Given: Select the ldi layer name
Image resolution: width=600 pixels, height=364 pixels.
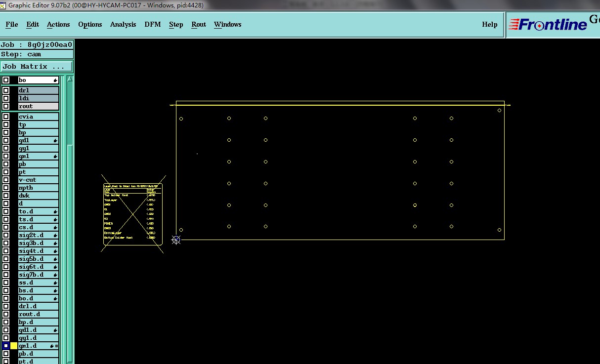Looking at the screenshot, I should pyautogui.click(x=39, y=98).
